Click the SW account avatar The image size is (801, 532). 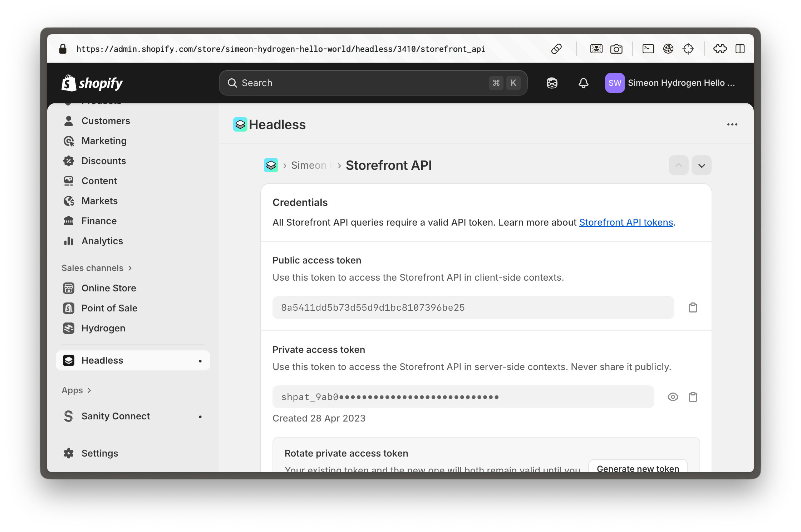(615, 83)
